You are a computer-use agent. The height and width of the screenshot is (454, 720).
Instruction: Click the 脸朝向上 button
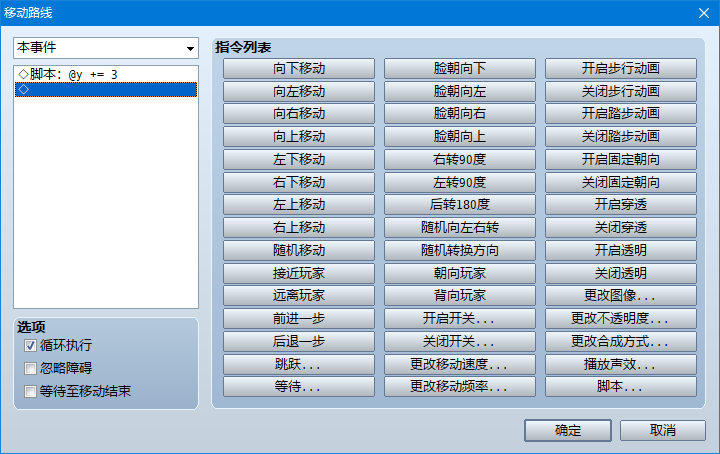[x=460, y=136]
